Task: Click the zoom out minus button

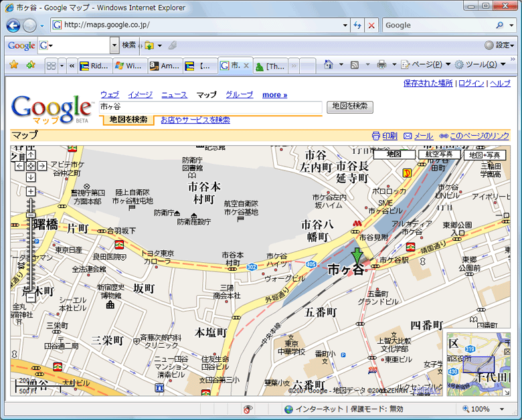Action: 31,297
